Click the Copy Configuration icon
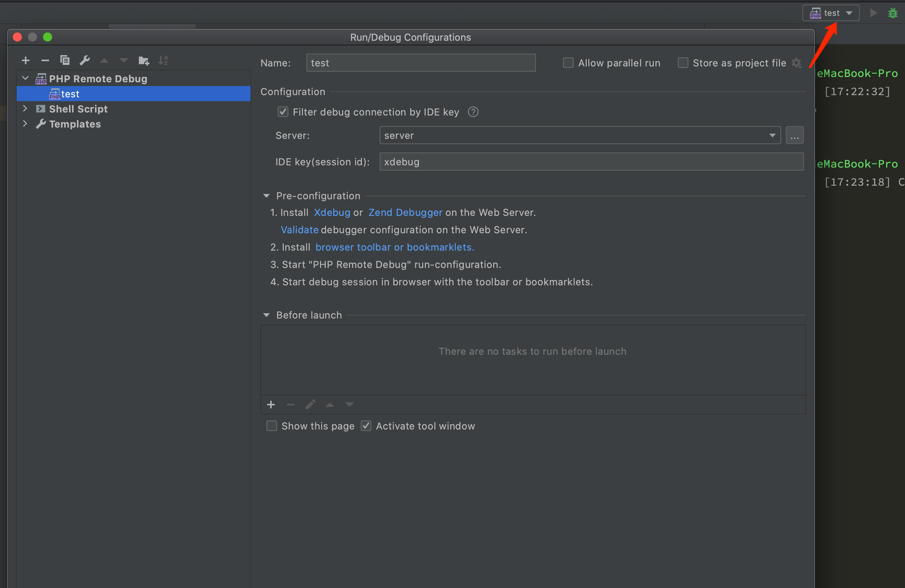This screenshot has width=905, height=588. pyautogui.click(x=65, y=60)
